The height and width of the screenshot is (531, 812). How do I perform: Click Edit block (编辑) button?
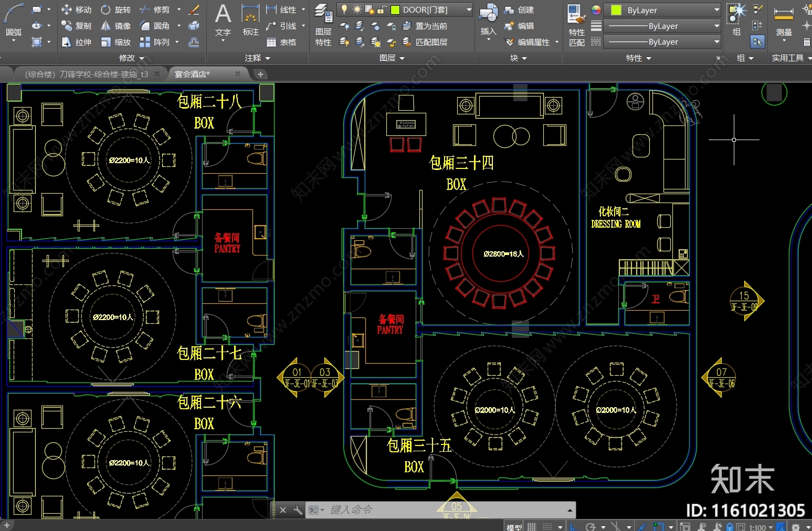coord(519,26)
